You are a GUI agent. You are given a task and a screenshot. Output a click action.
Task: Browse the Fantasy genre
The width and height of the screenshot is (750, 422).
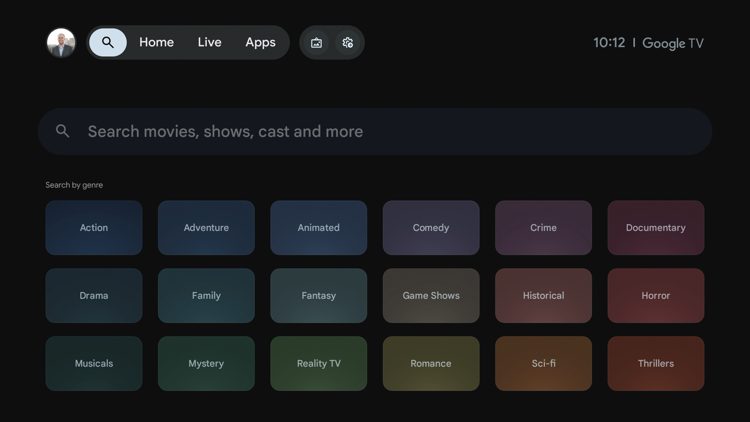click(319, 296)
